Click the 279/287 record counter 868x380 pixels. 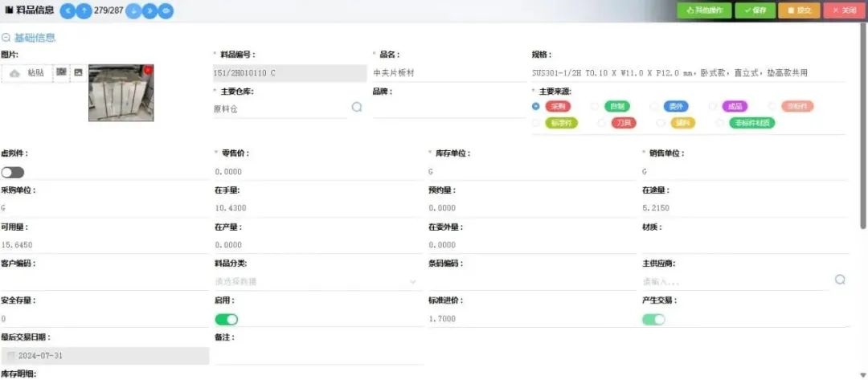click(x=108, y=10)
